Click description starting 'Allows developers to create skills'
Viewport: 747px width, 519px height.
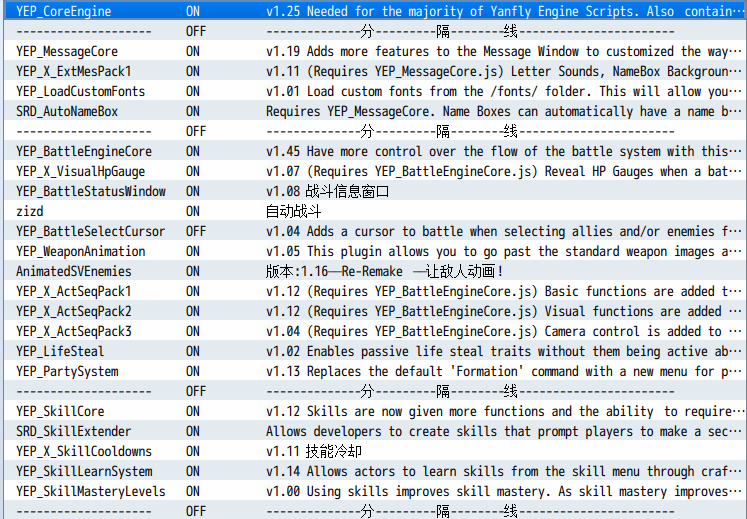pos(504,431)
